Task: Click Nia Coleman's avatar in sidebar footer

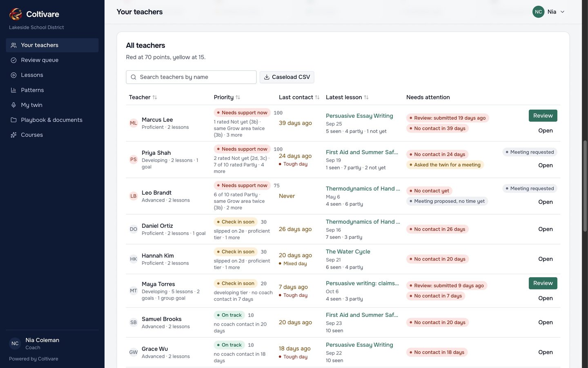Action: coord(15,343)
